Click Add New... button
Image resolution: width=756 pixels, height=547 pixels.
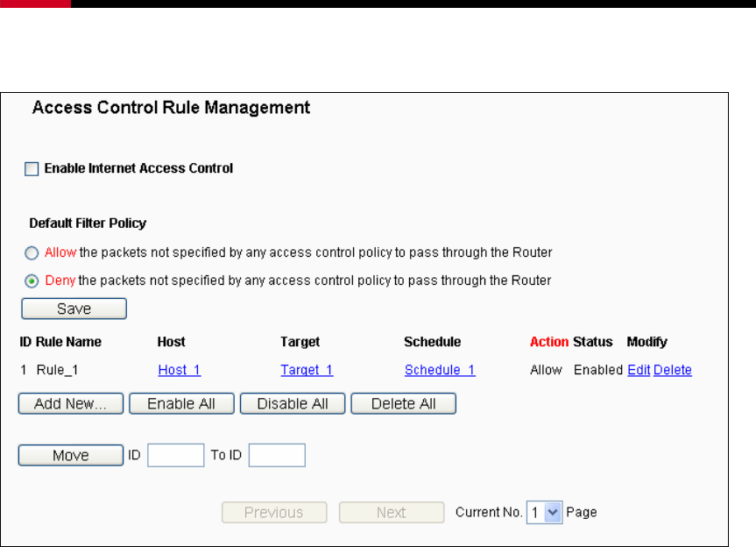[71, 404]
